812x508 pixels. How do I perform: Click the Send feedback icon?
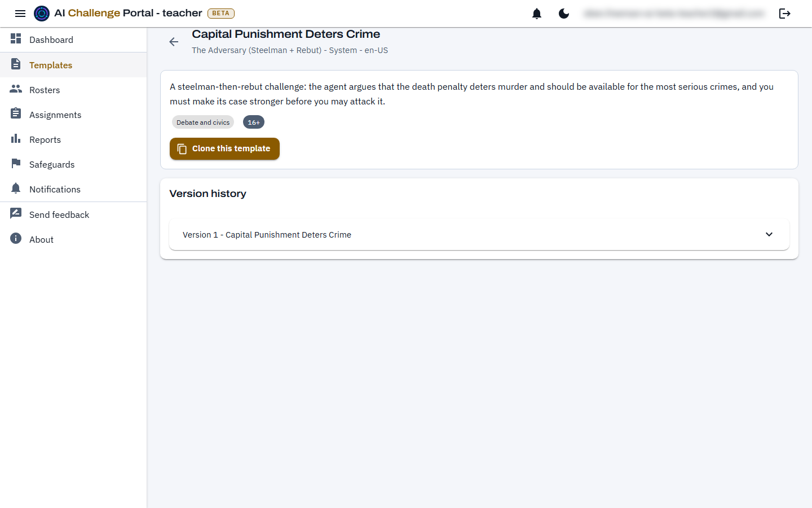point(16,214)
